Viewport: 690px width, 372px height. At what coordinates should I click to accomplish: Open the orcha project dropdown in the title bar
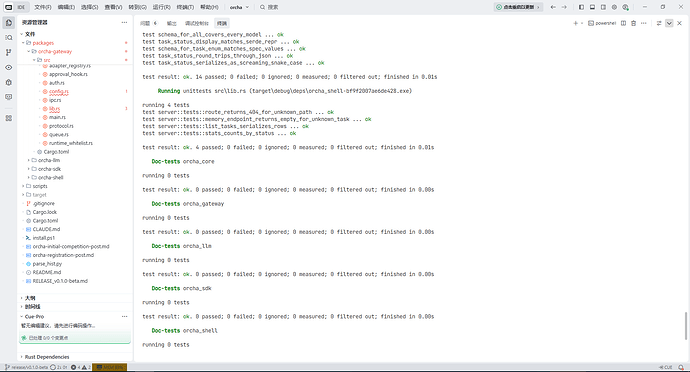pyautogui.click(x=239, y=7)
